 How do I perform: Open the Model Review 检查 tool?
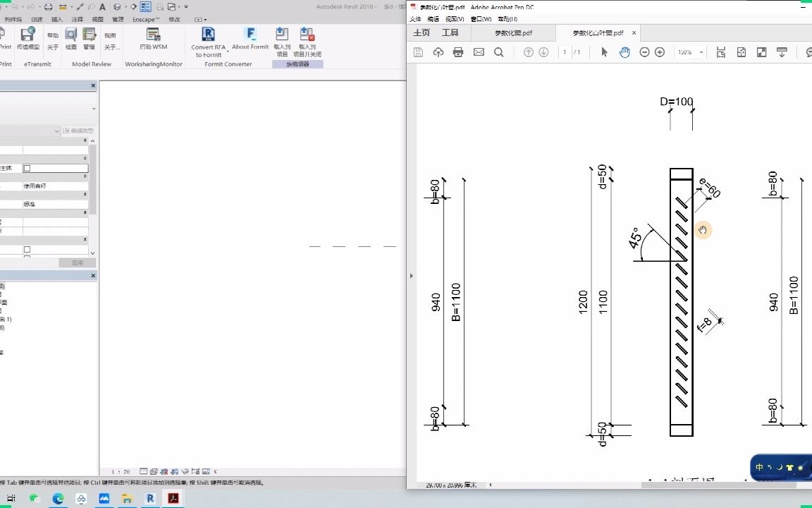pos(70,39)
